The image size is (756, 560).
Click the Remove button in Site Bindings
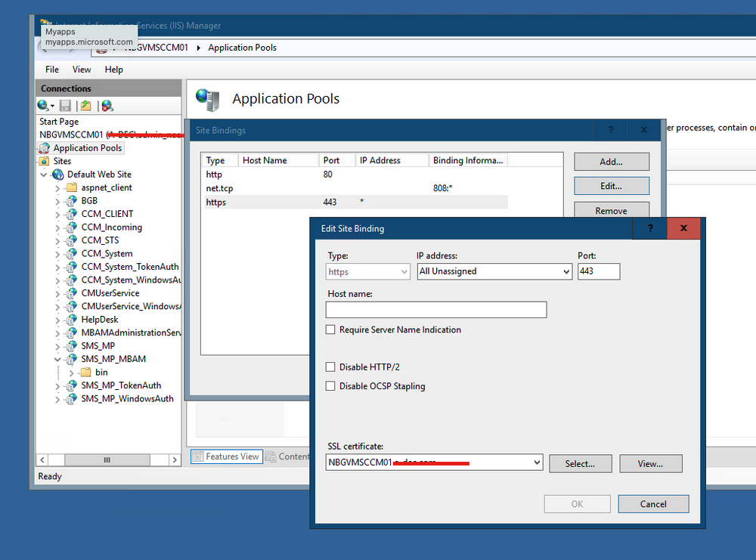coord(612,211)
